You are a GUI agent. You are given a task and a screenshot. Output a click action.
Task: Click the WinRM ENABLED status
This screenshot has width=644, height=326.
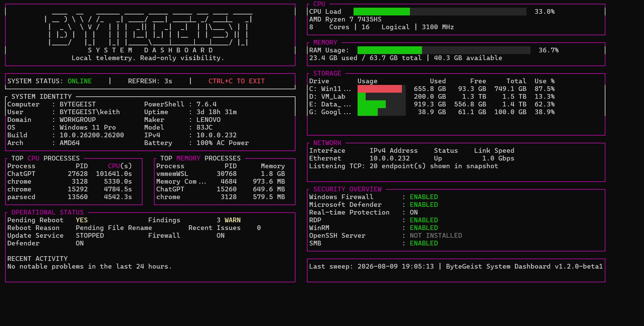[424, 228]
